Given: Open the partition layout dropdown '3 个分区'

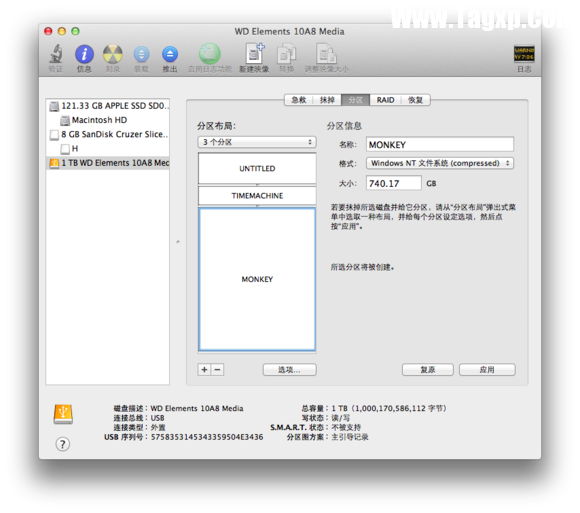Looking at the screenshot, I should [x=257, y=142].
